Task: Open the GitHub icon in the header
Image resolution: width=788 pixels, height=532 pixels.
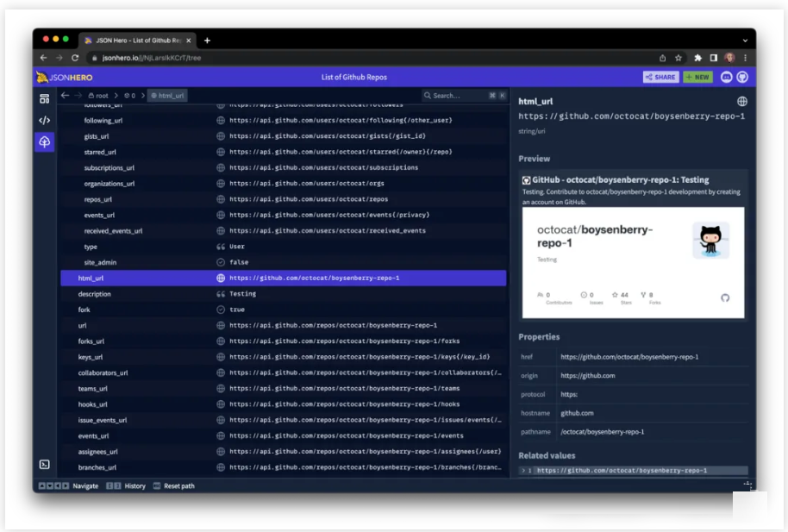Action: tap(742, 77)
